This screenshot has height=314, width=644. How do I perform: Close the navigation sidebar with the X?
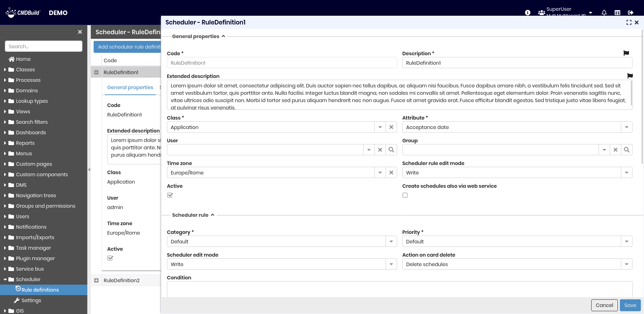click(x=80, y=32)
